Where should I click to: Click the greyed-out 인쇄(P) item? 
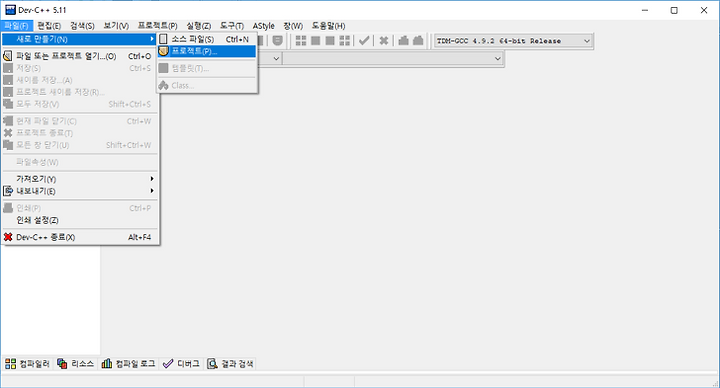point(80,208)
